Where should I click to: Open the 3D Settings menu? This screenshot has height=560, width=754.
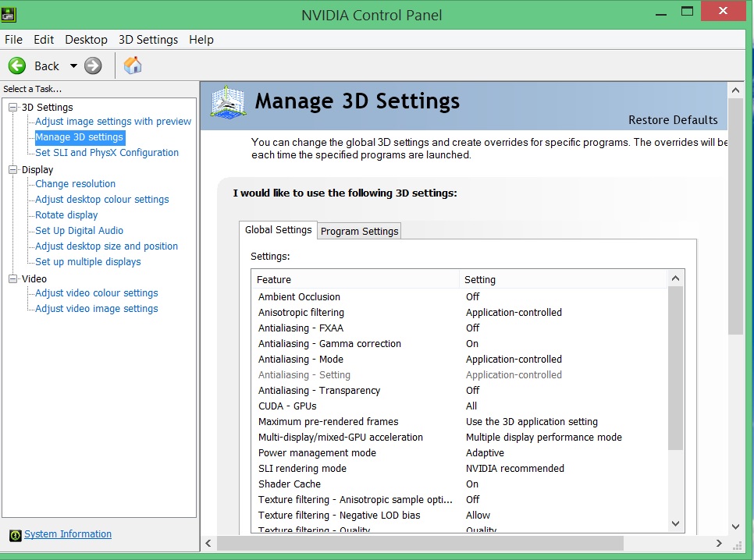point(148,40)
